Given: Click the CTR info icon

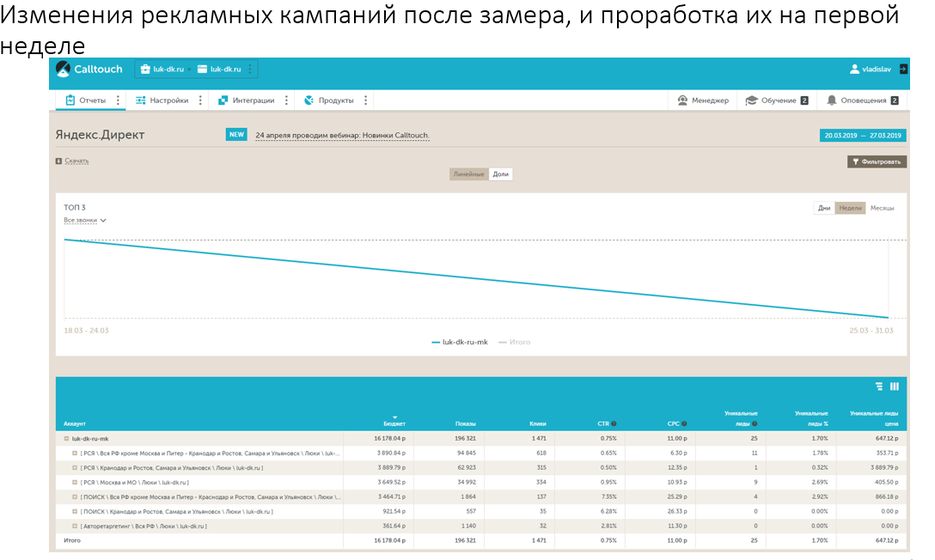Looking at the screenshot, I should (614, 424).
